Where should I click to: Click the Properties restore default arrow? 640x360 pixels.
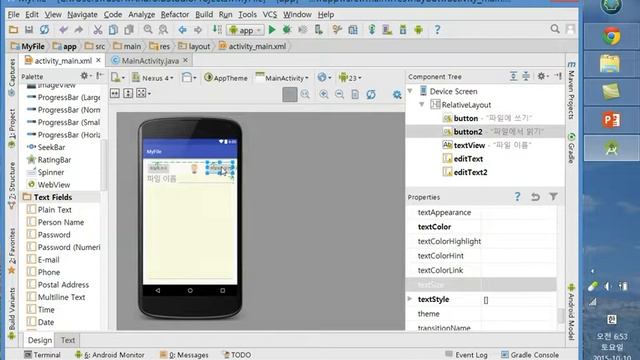535,197
